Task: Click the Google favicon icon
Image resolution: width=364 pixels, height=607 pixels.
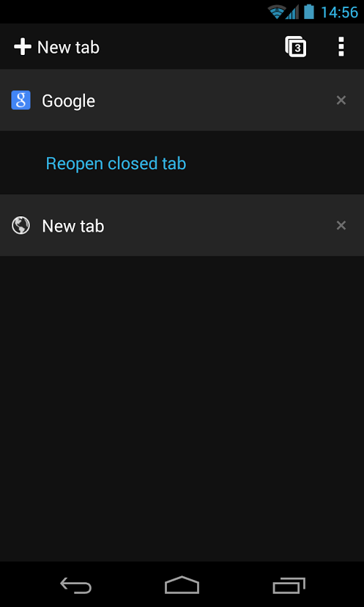Action: pyautogui.click(x=21, y=100)
